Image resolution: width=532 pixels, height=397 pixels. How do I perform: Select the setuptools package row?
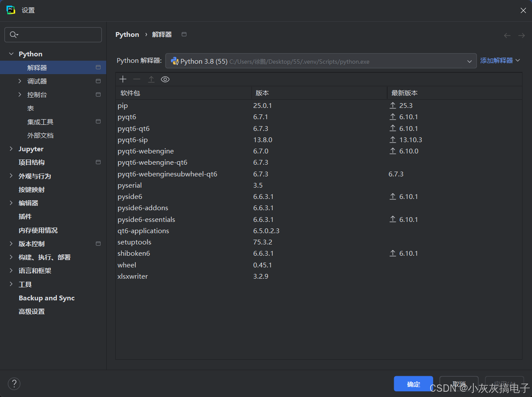(x=319, y=242)
